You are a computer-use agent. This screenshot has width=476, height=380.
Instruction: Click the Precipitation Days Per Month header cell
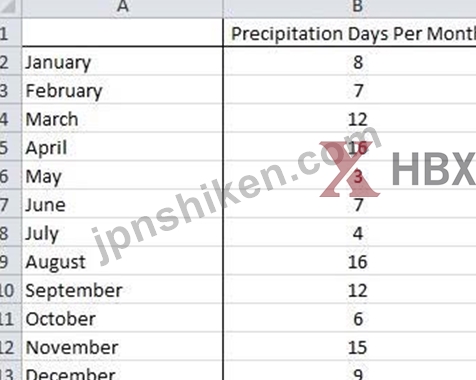350,33
